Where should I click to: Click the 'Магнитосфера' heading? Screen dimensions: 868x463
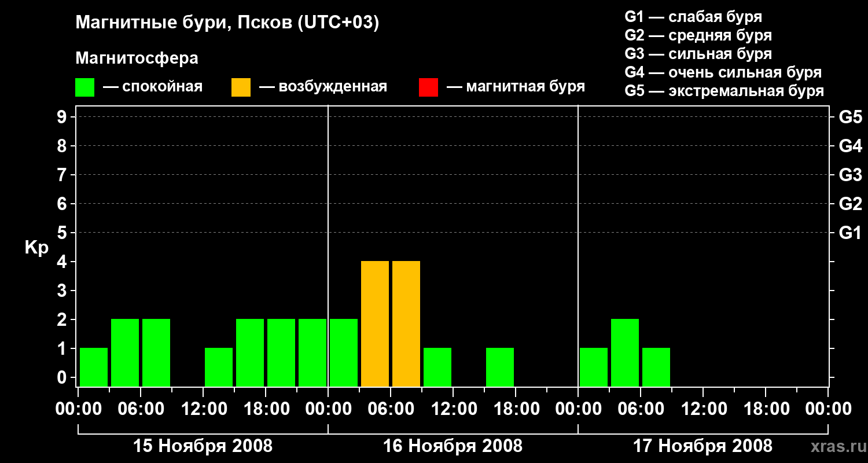tap(137, 58)
